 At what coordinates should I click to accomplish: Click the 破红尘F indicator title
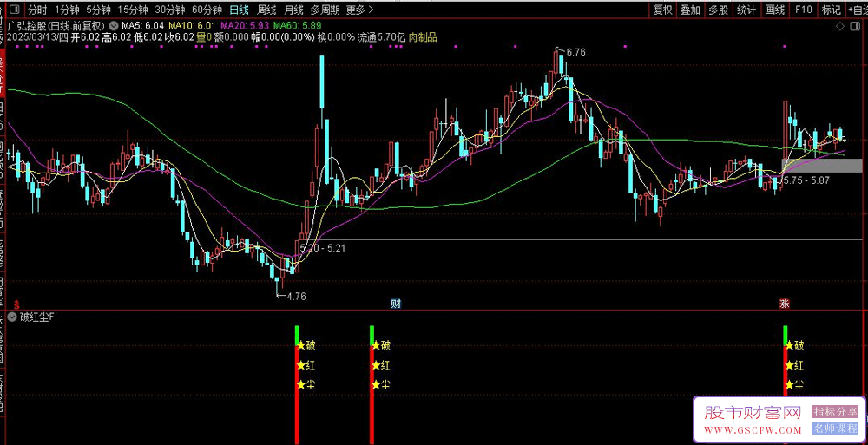coord(37,317)
